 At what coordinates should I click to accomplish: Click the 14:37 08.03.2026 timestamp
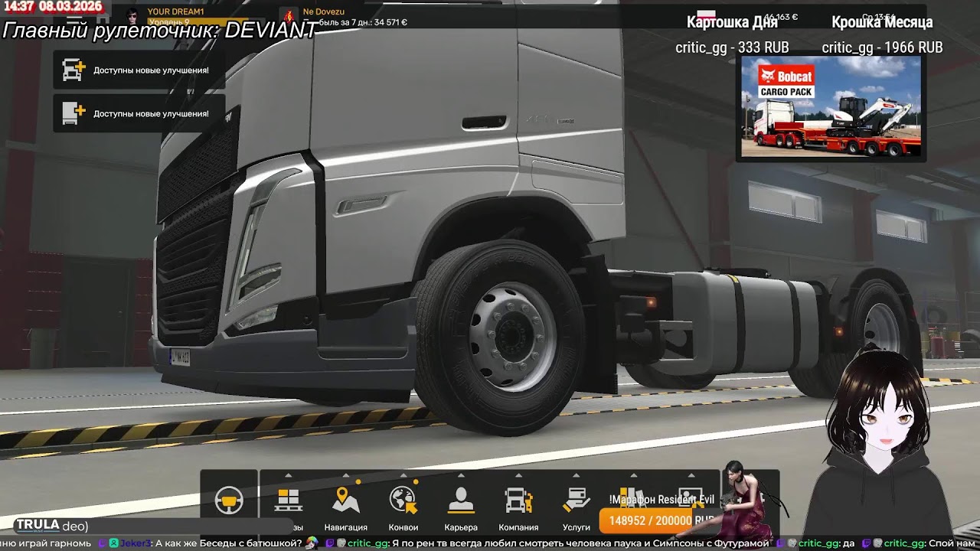click(52, 6)
